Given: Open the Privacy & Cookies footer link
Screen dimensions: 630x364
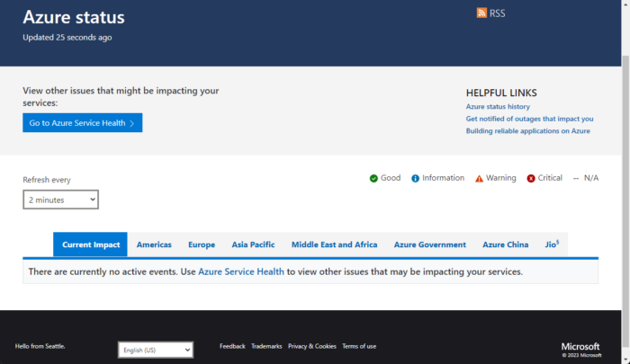Looking at the screenshot, I should pos(311,346).
